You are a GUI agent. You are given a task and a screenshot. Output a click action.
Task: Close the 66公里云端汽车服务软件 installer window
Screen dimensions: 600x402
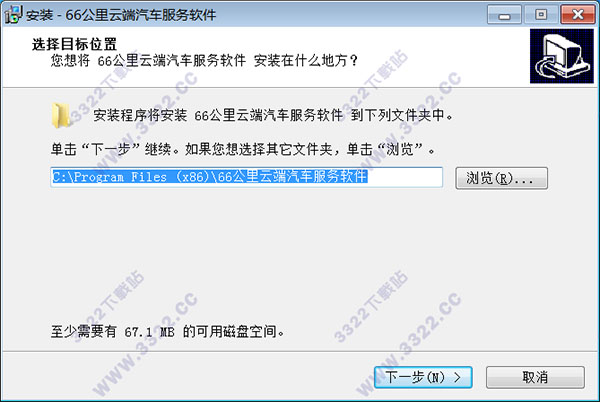578,15
